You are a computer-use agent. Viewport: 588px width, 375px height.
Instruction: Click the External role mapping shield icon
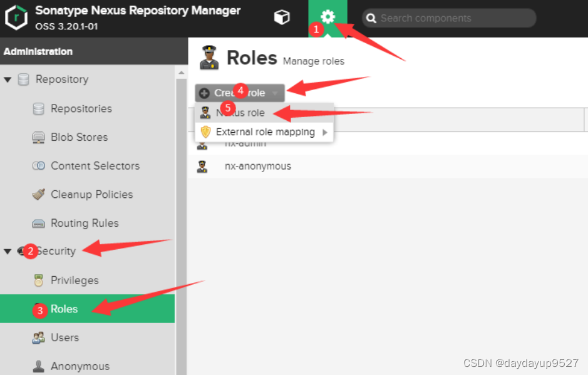tap(205, 132)
